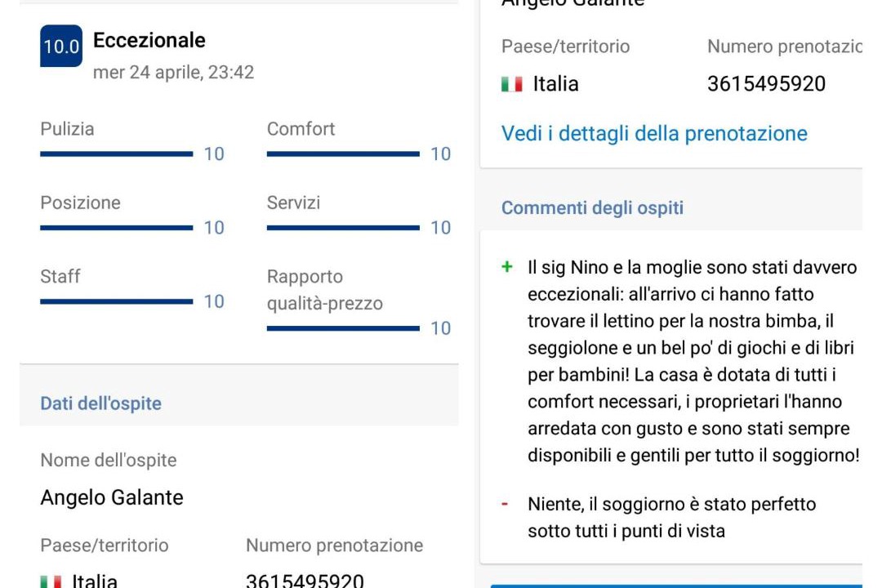
Task: Click the Italian flag above the booking details link
Action: click(512, 84)
